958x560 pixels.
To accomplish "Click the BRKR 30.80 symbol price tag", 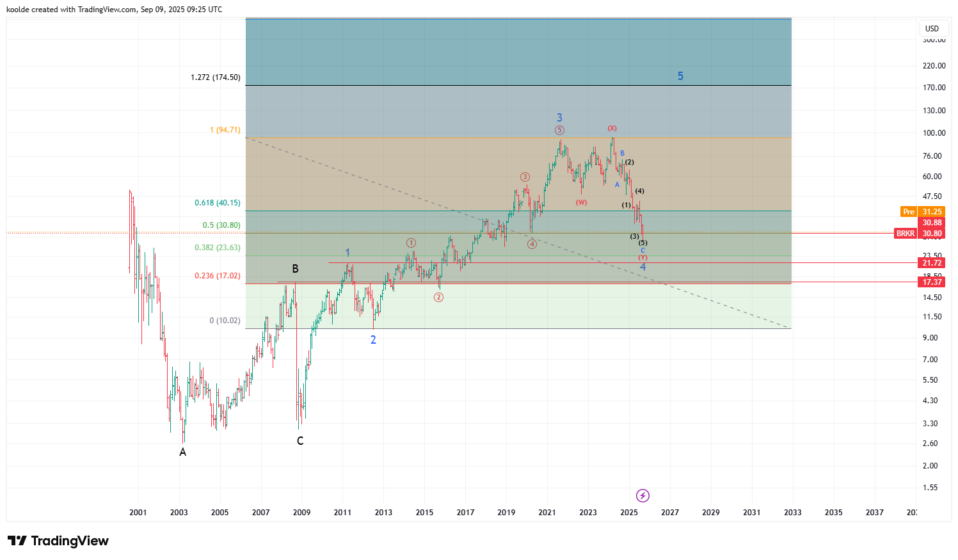I will coord(919,234).
